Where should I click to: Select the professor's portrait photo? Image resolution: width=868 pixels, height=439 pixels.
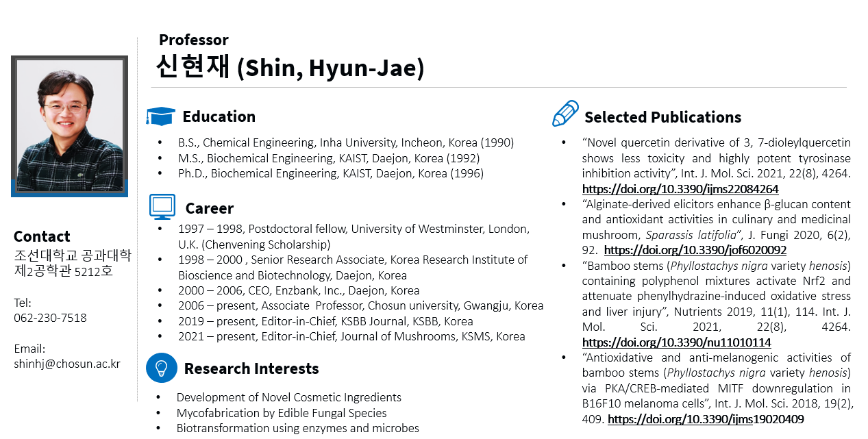coord(69,126)
